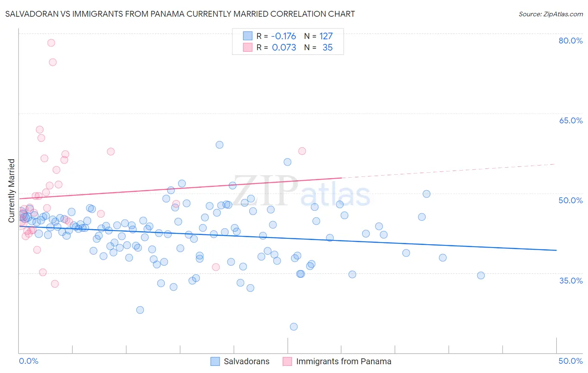The width and height of the screenshot is (588, 373).
Task: Select the Salvadorans legend label
Action: point(247,361)
